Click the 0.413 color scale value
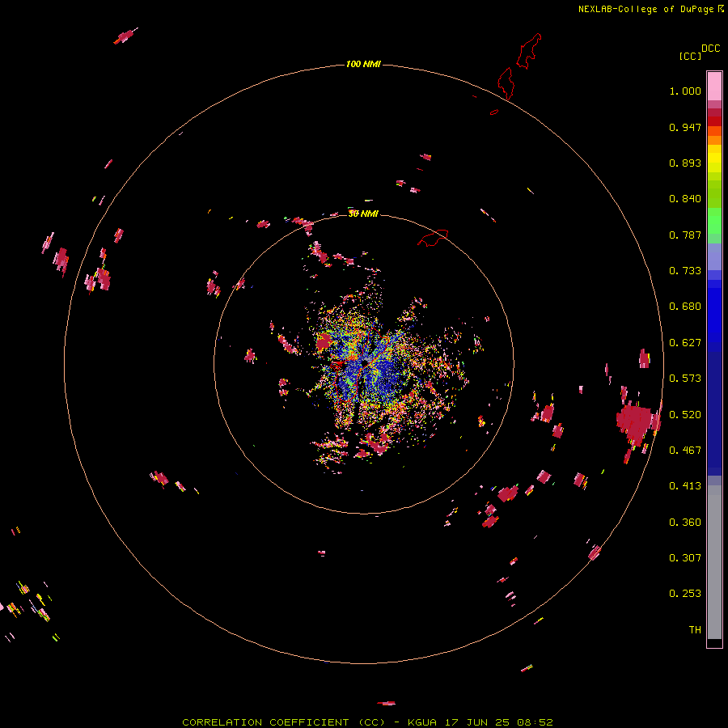This screenshot has width=728, height=728. click(685, 486)
